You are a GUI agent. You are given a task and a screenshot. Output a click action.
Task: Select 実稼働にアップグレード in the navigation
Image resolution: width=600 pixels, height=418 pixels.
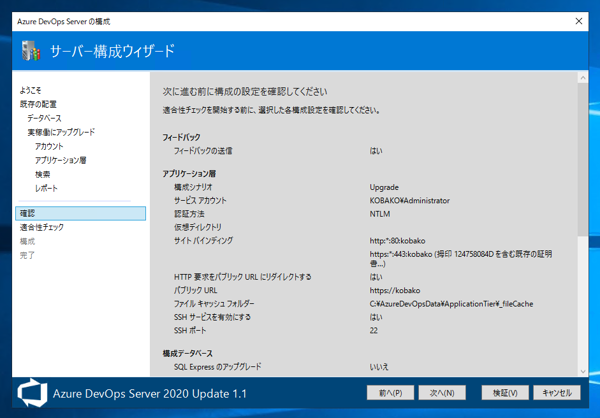pyautogui.click(x=61, y=132)
